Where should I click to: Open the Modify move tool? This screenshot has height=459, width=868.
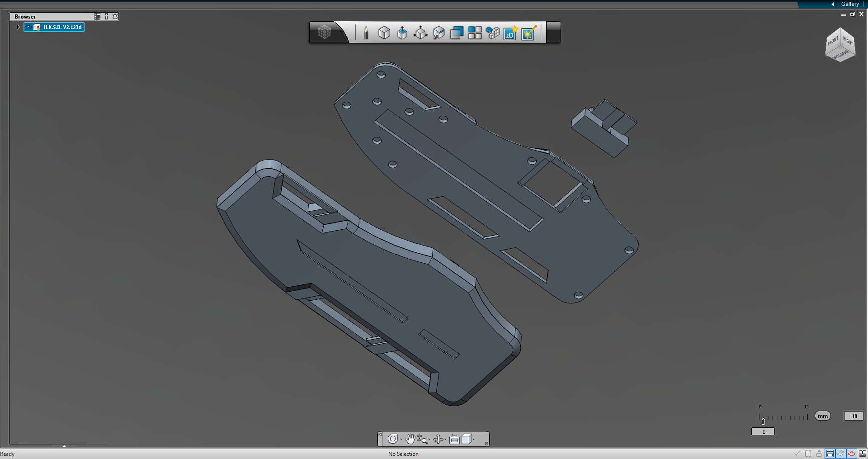(x=420, y=33)
